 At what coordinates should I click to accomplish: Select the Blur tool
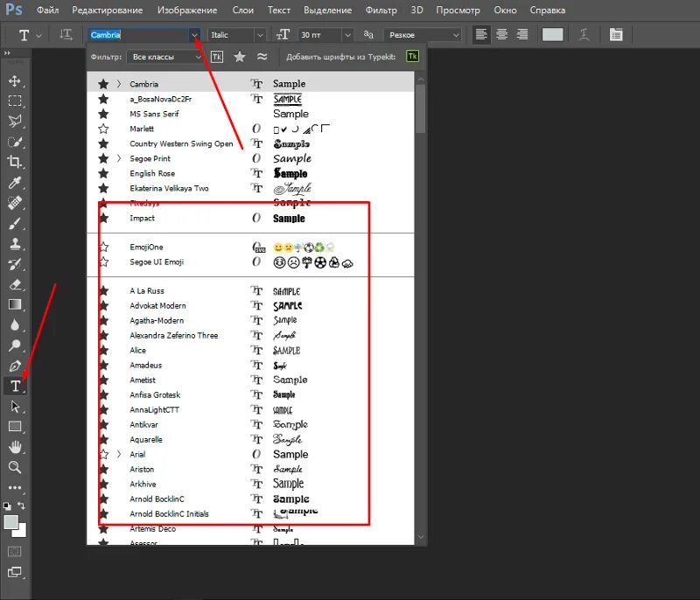15,324
